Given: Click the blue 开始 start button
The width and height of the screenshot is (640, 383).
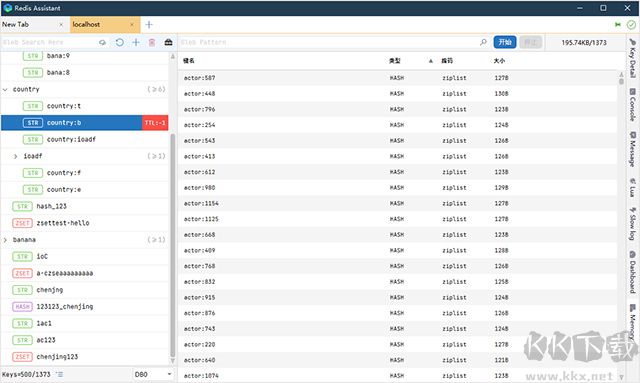Looking at the screenshot, I should coord(505,42).
